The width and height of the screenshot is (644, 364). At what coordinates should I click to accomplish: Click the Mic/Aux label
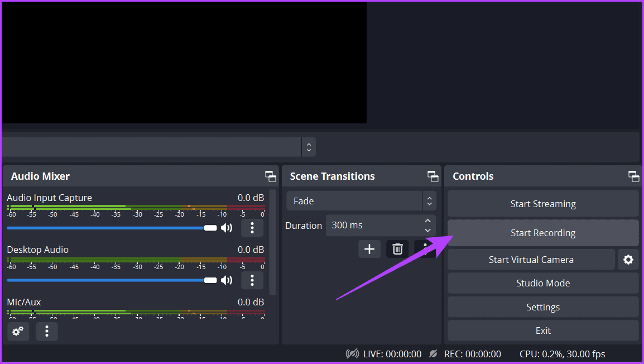tap(24, 302)
